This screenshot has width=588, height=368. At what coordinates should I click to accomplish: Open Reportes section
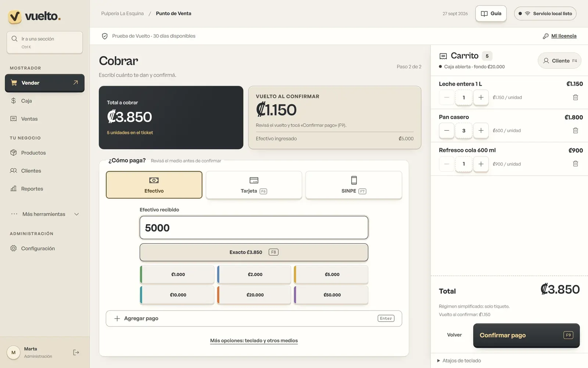click(x=44, y=189)
